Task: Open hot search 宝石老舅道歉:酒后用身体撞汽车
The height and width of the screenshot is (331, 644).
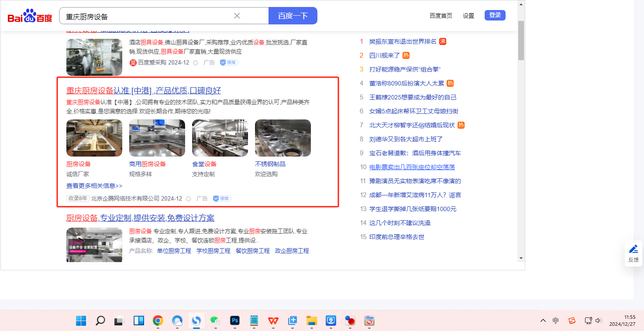Action: tap(415, 153)
